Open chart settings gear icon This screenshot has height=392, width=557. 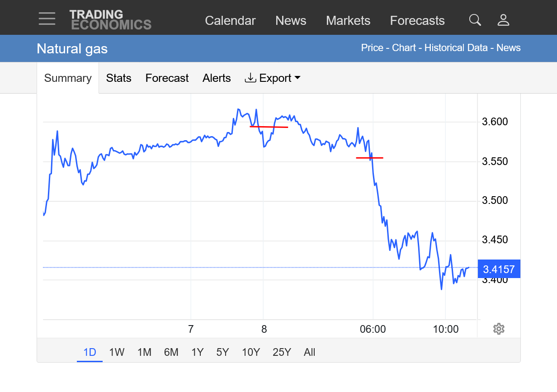pos(499,329)
